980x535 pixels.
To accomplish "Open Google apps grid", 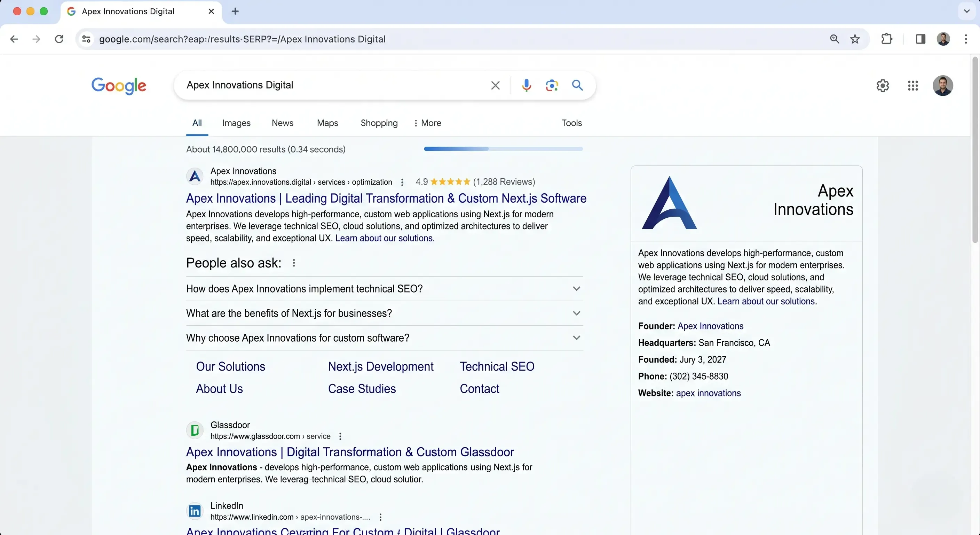I will [x=913, y=86].
